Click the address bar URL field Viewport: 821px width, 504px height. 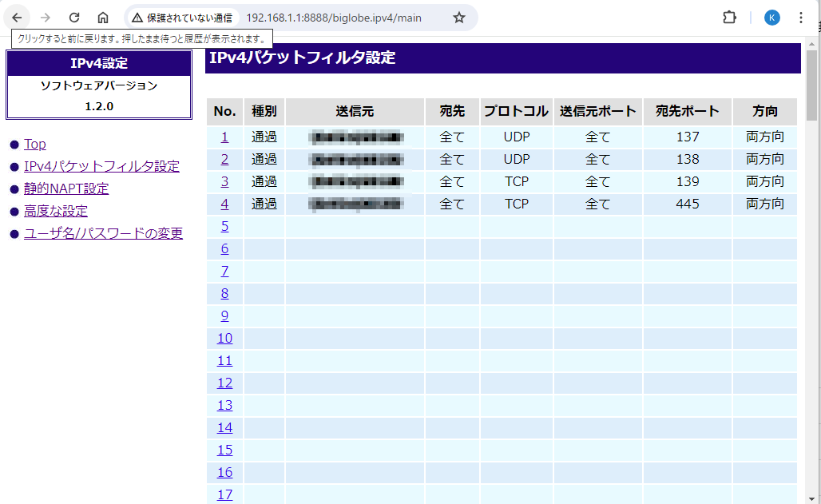pos(334,18)
